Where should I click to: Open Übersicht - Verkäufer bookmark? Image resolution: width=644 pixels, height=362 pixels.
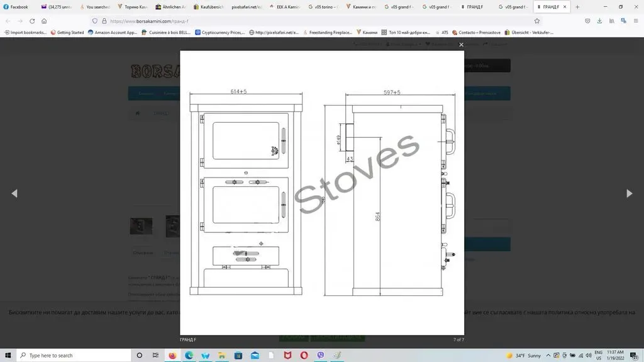coord(529,33)
